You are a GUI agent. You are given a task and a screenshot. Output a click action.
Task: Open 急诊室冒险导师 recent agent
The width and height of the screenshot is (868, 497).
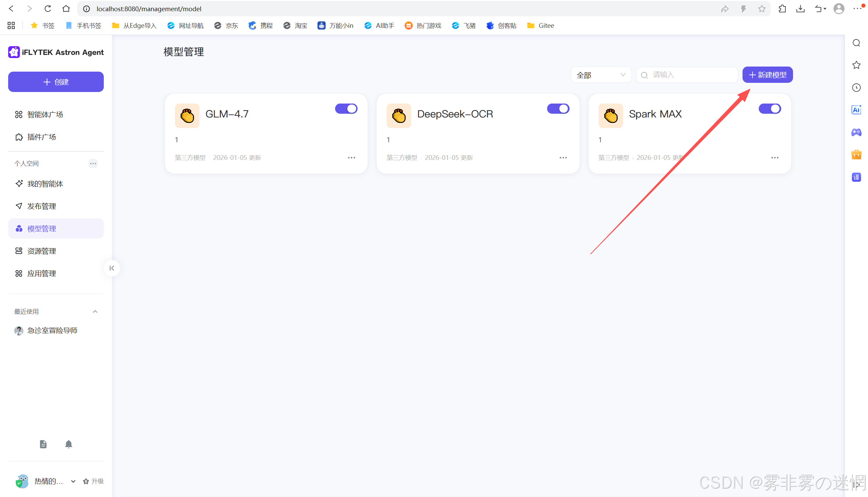click(x=52, y=330)
